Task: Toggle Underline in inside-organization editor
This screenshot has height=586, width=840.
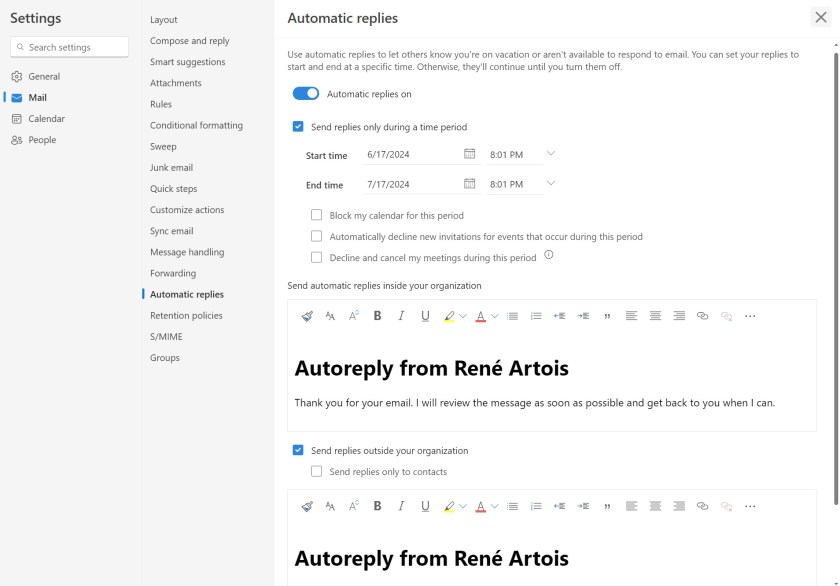Action: point(425,316)
